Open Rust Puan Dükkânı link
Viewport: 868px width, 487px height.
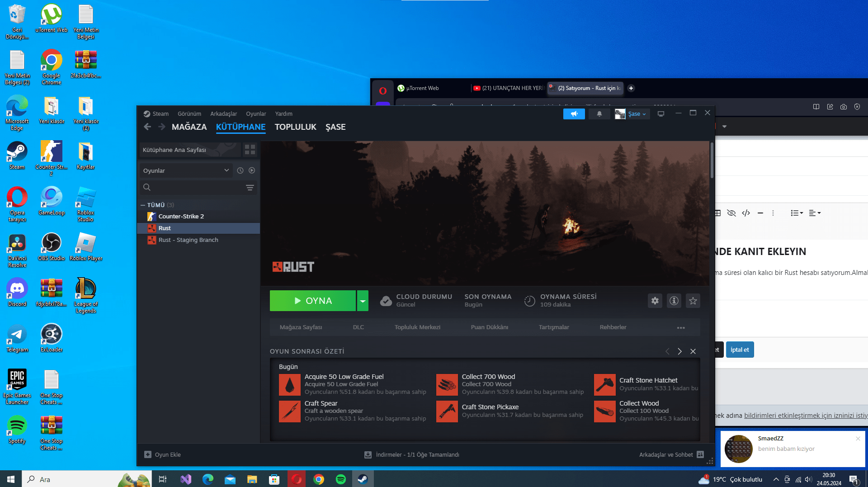pos(490,327)
